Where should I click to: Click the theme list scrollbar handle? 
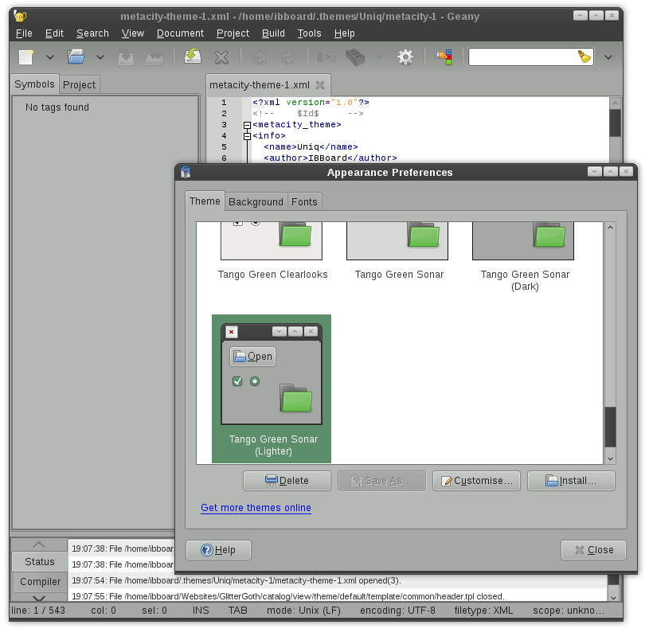[610, 427]
